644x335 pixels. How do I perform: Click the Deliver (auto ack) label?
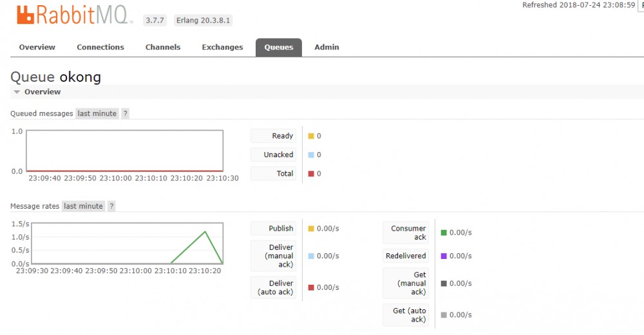[274, 287]
